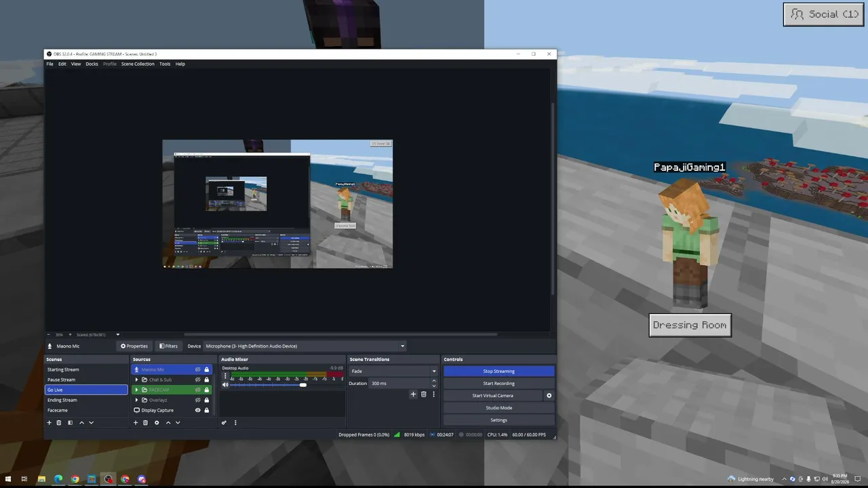Open the Tools menu in OBS

click(165, 64)
